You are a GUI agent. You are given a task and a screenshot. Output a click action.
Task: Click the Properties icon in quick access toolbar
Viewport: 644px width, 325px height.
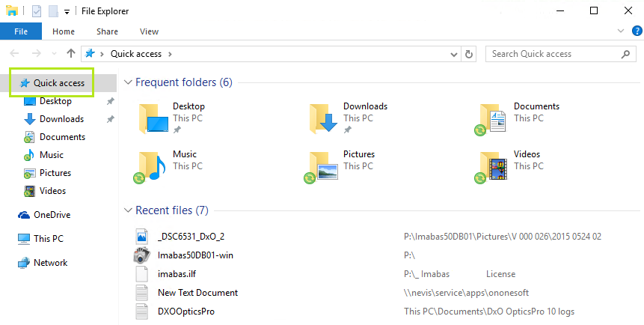[37, 11]
